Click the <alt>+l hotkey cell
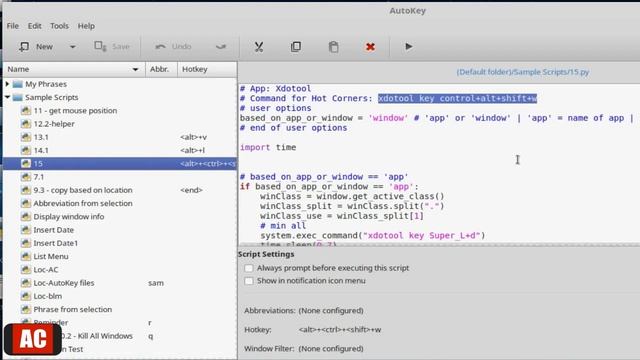The height and width of the screenshot is (360, 640). point(192,150)
